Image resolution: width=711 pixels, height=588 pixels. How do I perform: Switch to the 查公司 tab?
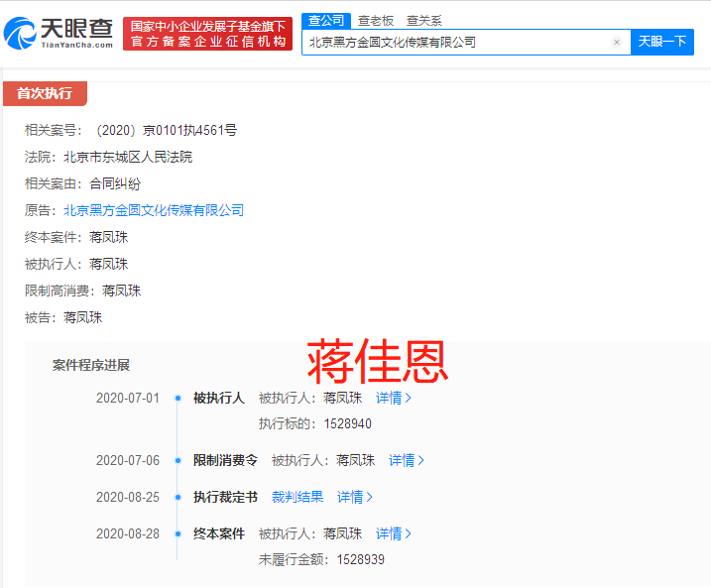coord(325,20)
